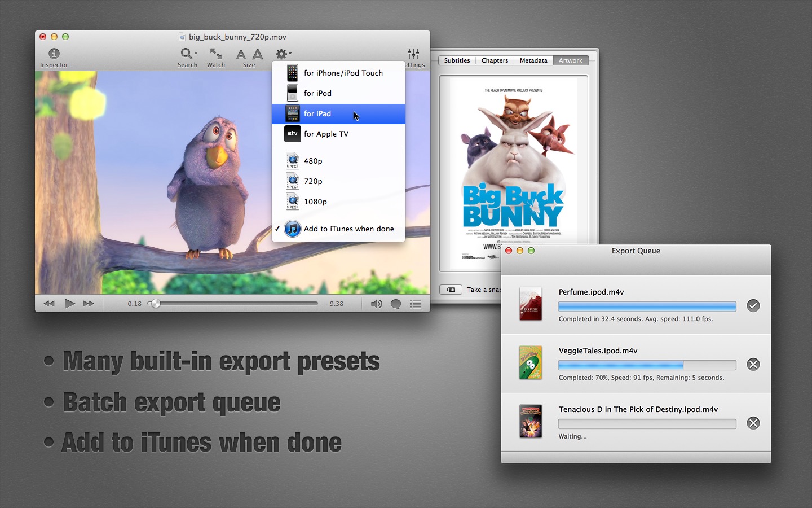
Task: Cancel Tenacious D waiting export
Action: pos(753,423)
